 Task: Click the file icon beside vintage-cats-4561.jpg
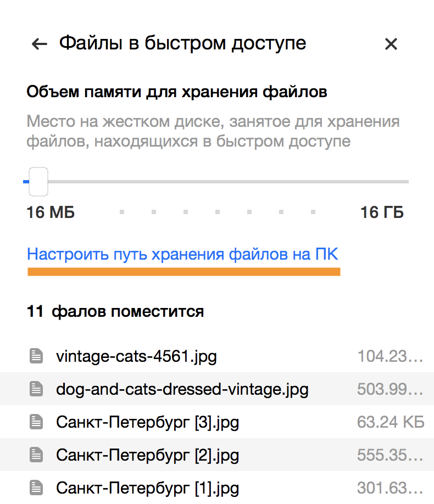[36, 357]
